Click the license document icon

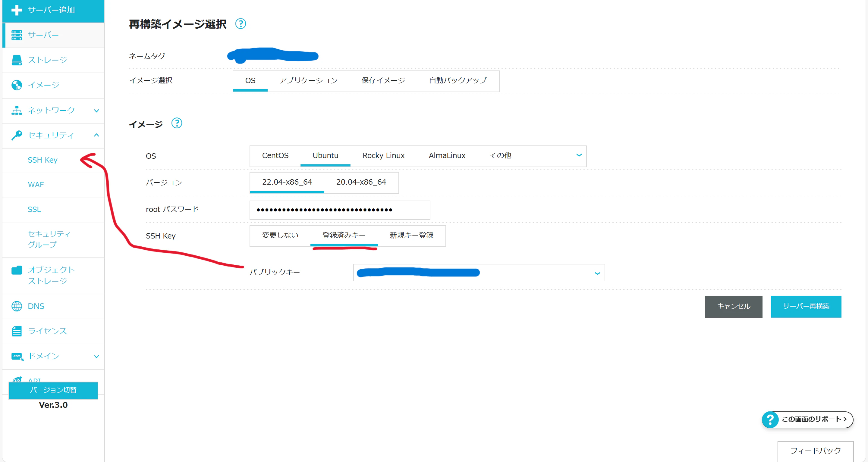(17, 331)
